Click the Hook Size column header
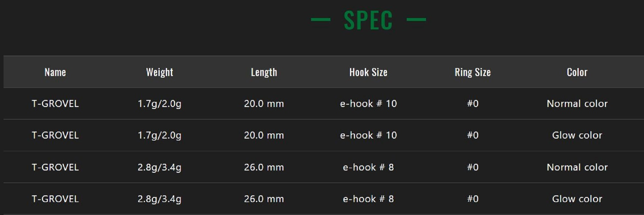Image resolution: width=644 pixels, height=215 pixels. [368, 72]
